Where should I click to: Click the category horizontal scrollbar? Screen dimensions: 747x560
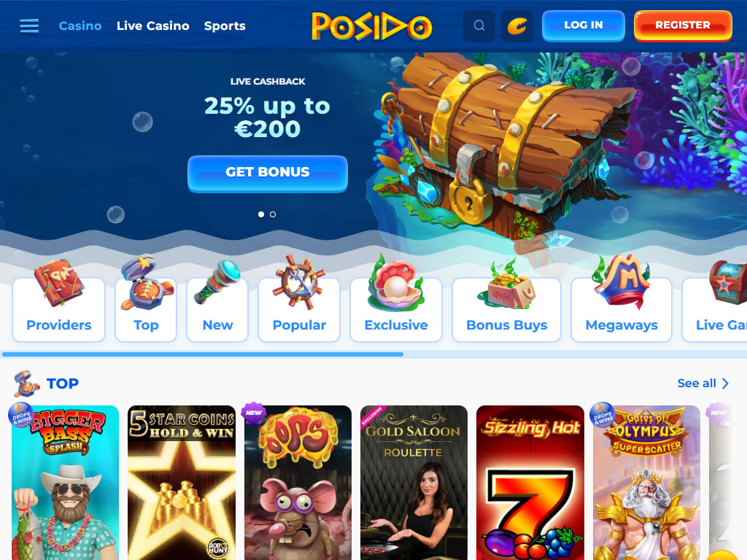203,354
